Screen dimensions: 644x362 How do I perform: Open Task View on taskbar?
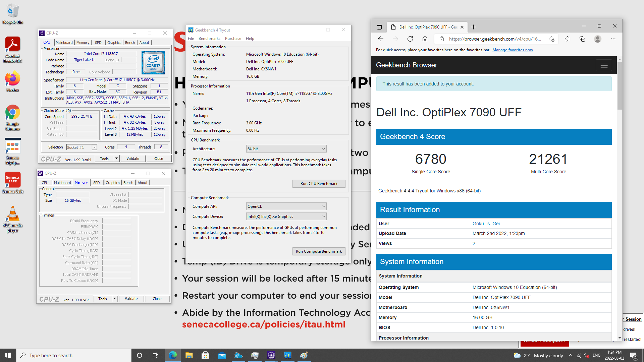click(x=155, y=355)
